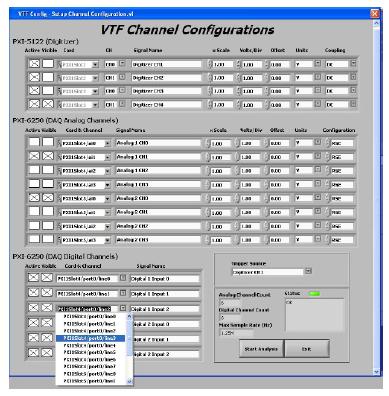This screenshot has height=396, width=389.
Task: Click the Exit button
Action: [307, 349]
